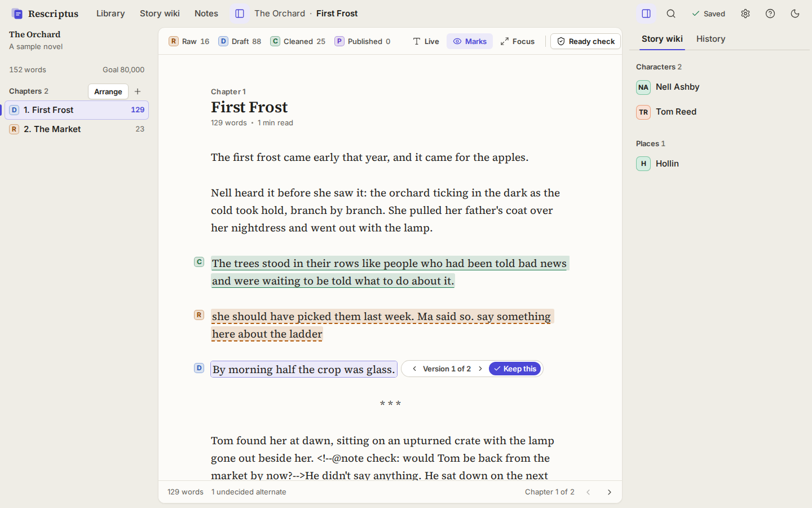Image resolution: width=812 pixels, height=508 pixels.
Task: Go to previous alternate version
Action: 414,369
